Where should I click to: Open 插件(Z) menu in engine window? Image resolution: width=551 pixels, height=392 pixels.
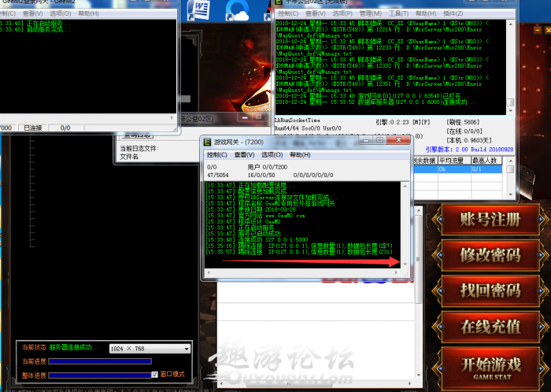(x=453, y=13)
